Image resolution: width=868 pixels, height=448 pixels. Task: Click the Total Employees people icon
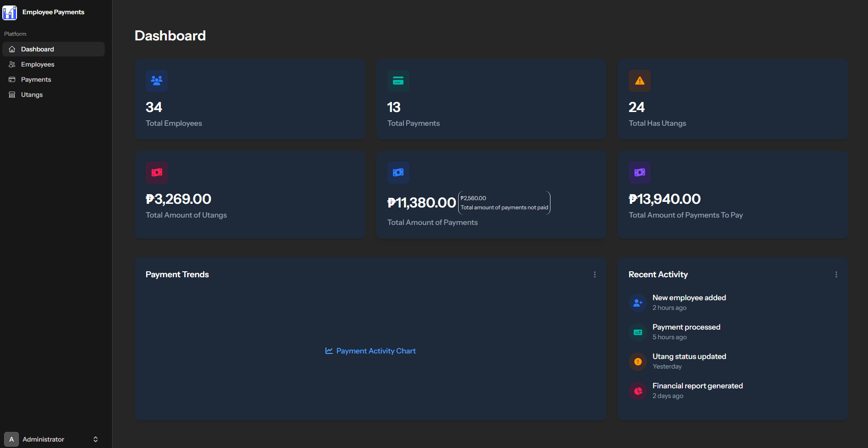pos(157,81)
